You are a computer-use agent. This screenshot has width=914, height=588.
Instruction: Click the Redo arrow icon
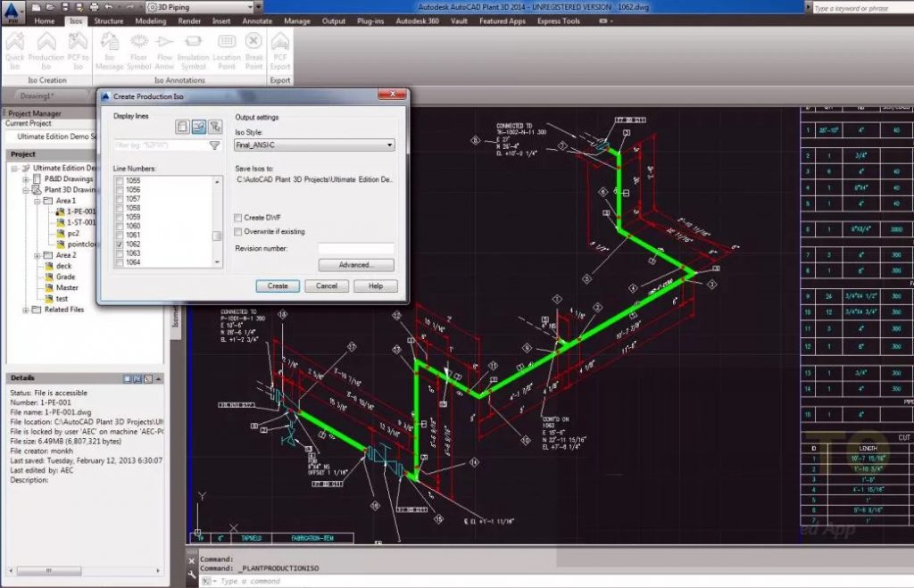(x=129, y=7)
